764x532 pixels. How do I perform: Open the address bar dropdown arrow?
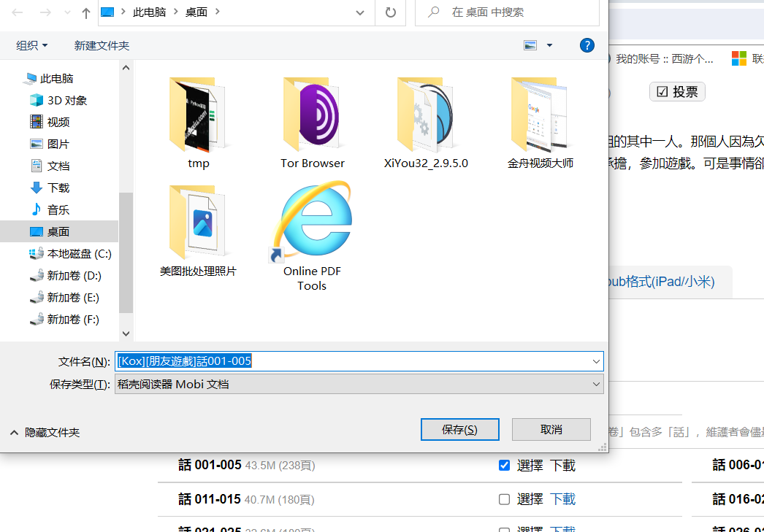point(359,12)
